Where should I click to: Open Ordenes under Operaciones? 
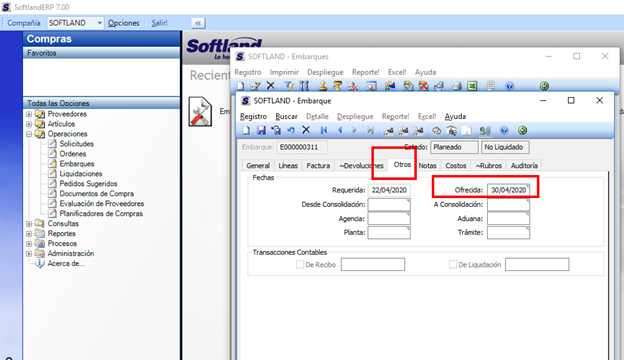pyautogui.click(x=73, y=154)
